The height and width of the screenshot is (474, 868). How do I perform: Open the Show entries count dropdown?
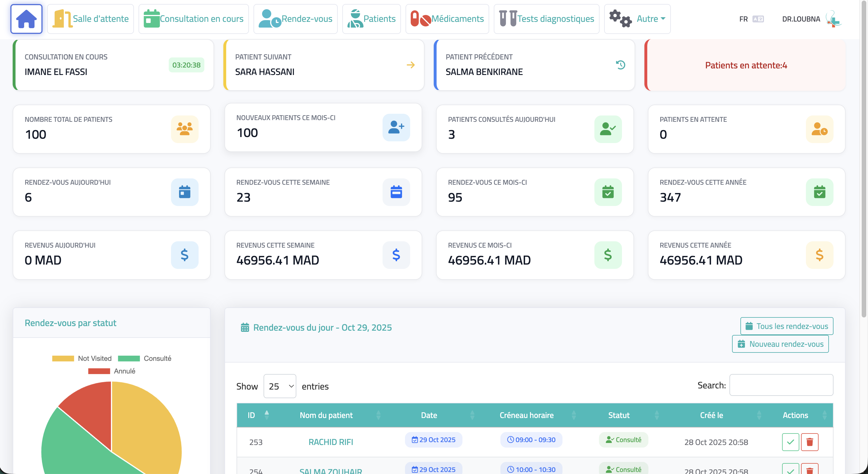[x=280, y=386]
